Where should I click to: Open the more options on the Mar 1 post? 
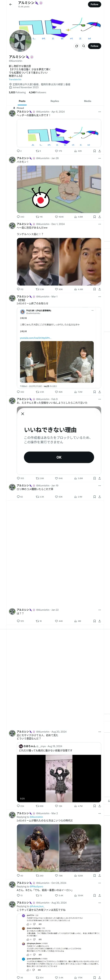tap(99, 296)
